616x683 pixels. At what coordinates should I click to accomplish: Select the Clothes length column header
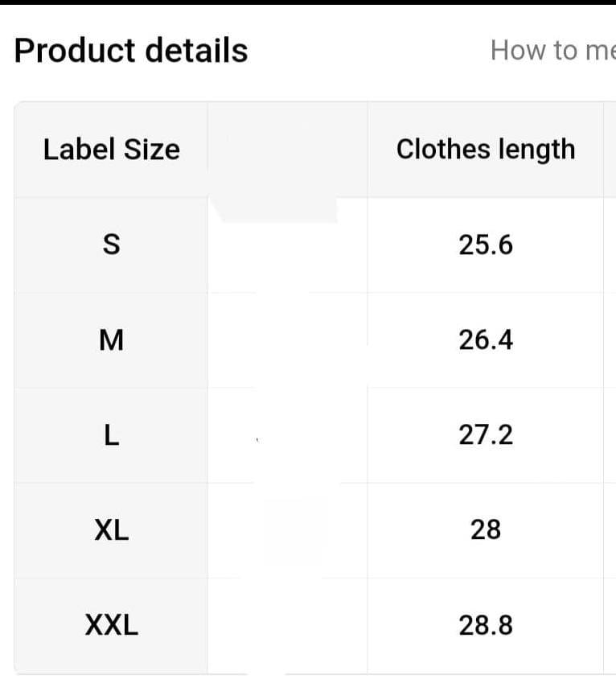(x=486, y=150)
